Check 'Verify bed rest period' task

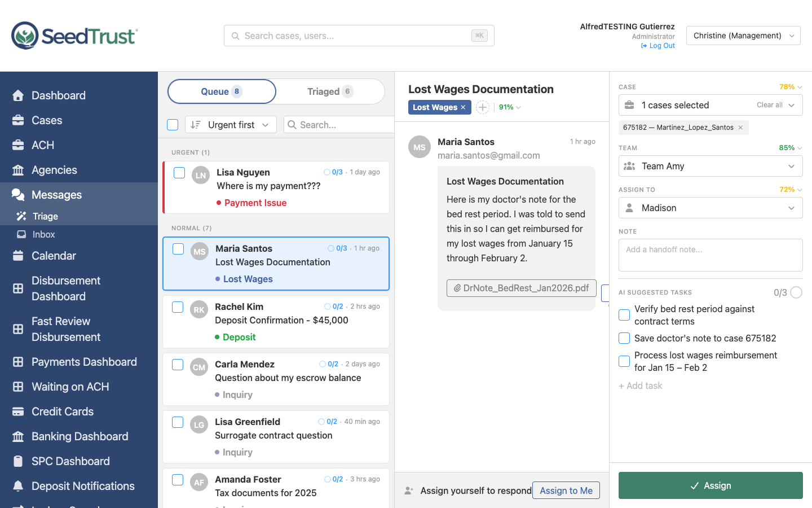624,315
